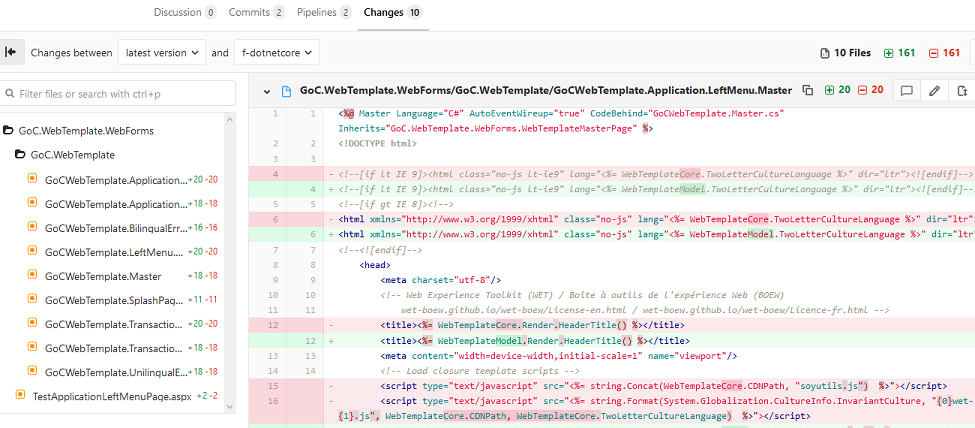Screen dimensions: 975x428
Task: Click the magnifier icon in filter box
Action: click(10, 94)
